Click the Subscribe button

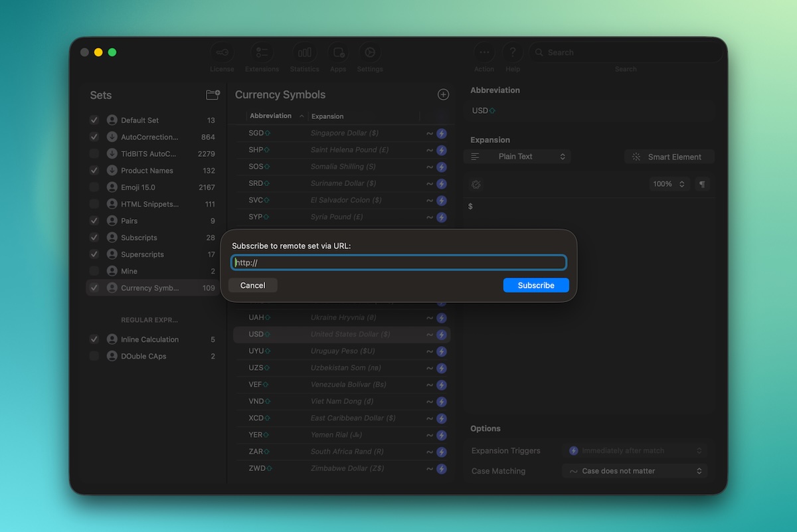(536, 285)
